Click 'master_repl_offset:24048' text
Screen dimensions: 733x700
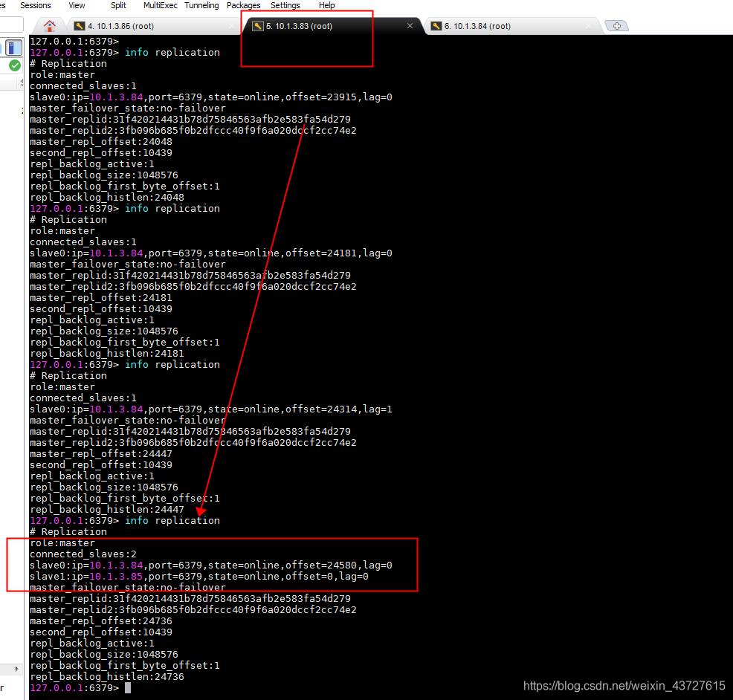click(x=101, y=142)
